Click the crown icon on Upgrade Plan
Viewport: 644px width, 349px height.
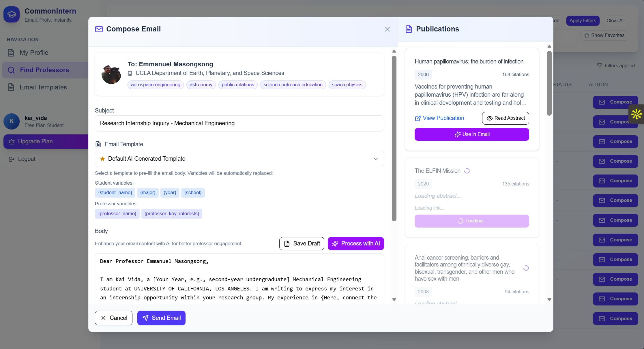(11, 141)
